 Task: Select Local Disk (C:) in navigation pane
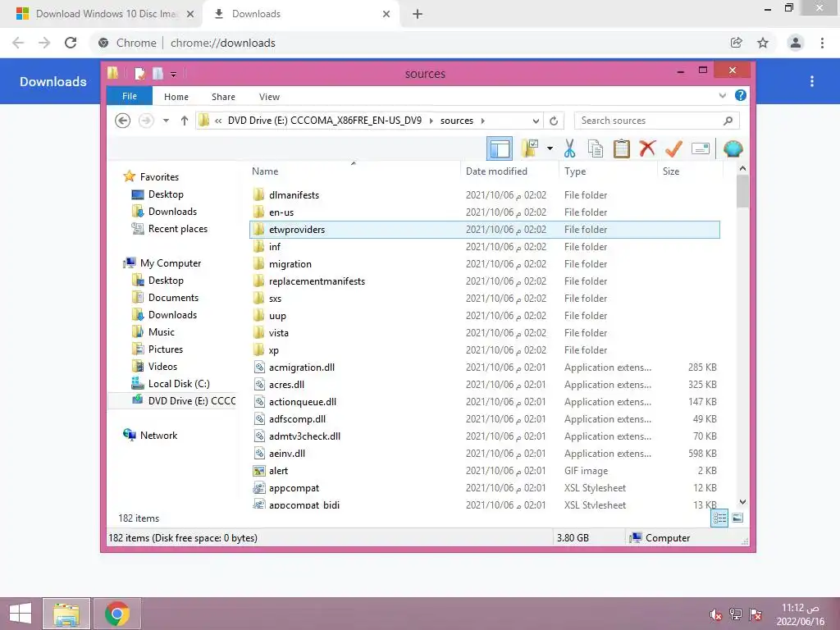[x=179, y=384]
